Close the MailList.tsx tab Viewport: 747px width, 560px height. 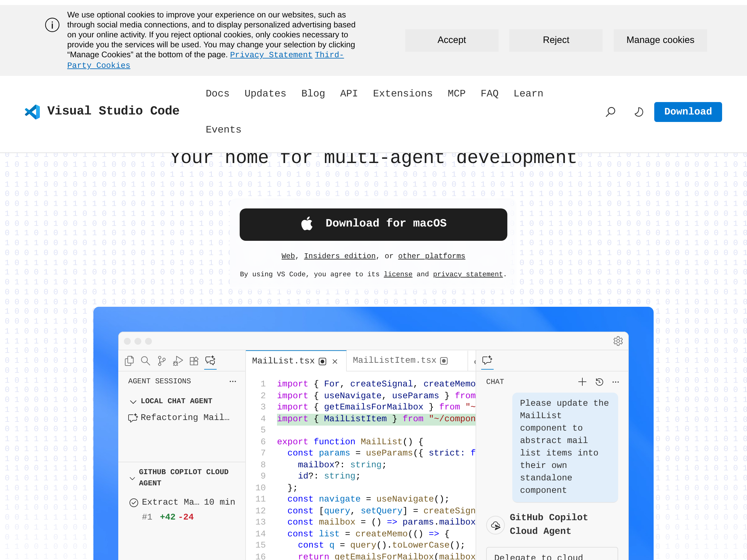[x=335, y=362]
